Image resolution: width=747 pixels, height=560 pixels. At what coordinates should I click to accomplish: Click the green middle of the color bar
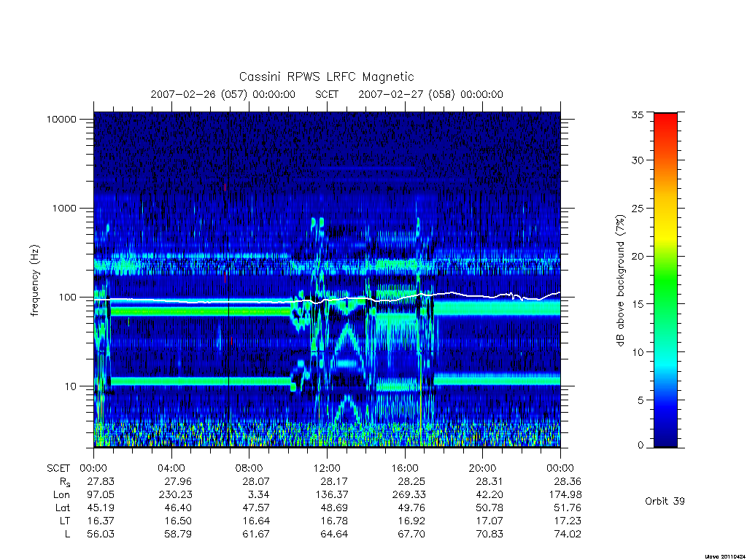click(665, 281)
